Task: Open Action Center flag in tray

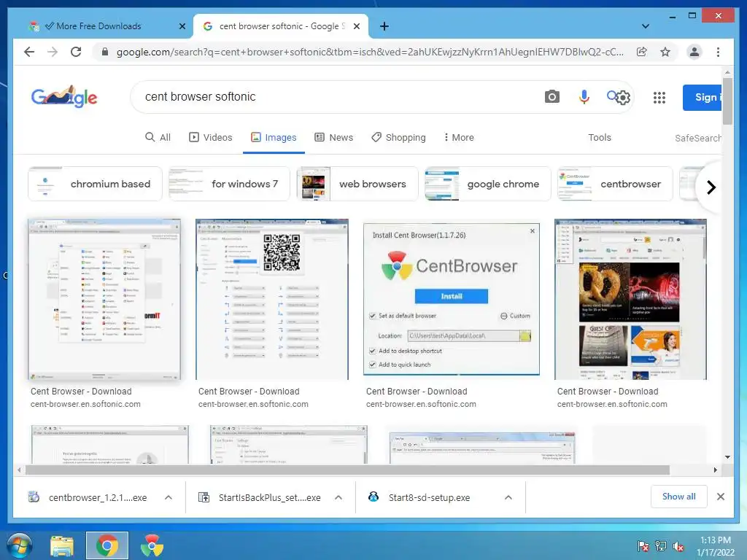Action: (643, 546)
